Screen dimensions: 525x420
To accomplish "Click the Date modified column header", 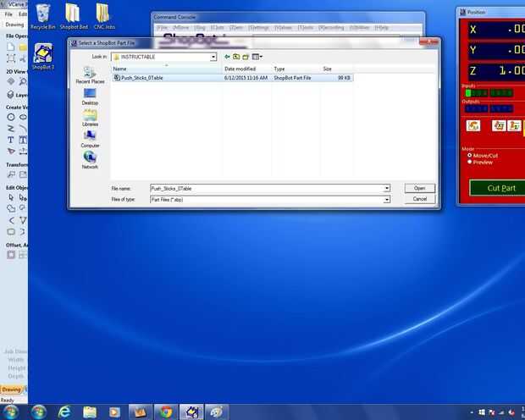I will [x=246, y=69].
